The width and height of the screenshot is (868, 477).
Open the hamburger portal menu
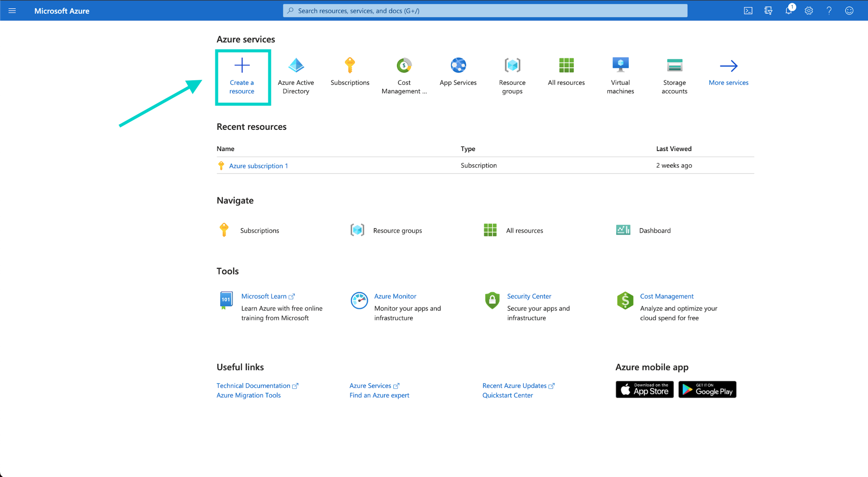coord(12,10)
